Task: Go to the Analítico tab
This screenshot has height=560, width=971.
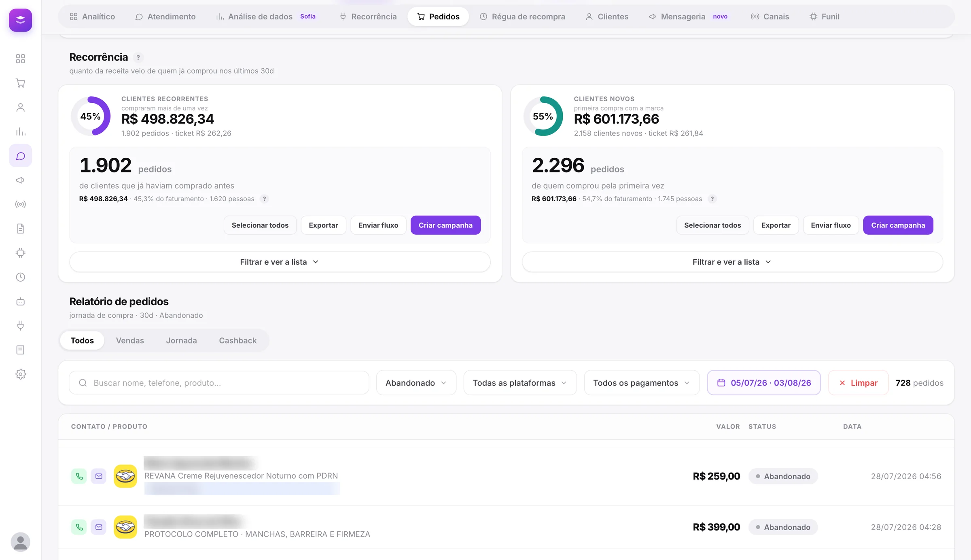Action: 92,17
